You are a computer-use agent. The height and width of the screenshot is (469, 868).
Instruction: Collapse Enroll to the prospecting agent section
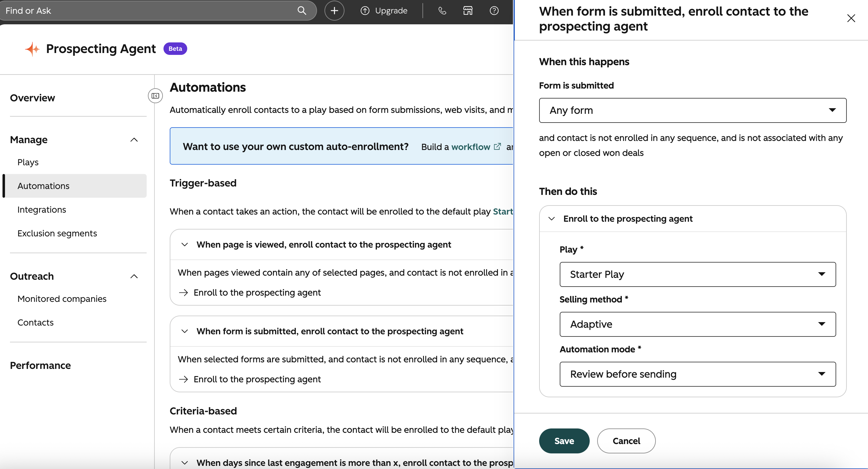click(552, 219)
